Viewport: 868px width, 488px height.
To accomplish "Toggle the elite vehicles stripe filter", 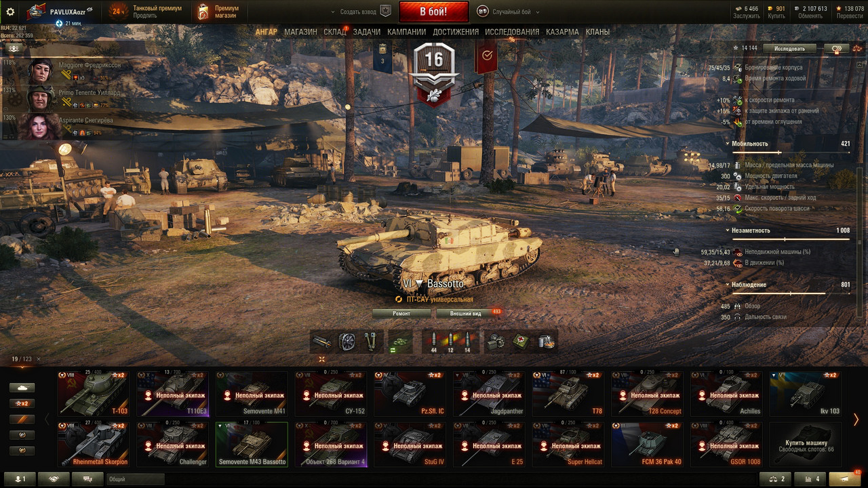I will 22,419.
